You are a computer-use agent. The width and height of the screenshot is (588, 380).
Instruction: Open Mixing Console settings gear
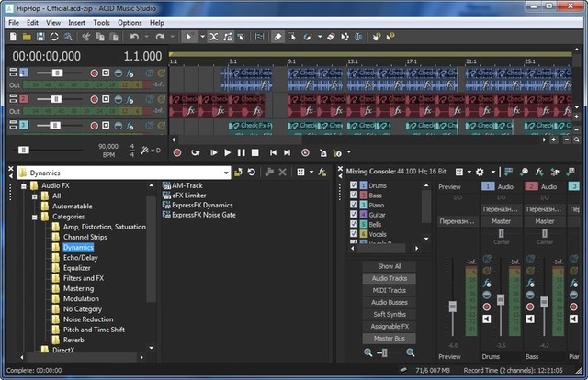pos(480,172)
